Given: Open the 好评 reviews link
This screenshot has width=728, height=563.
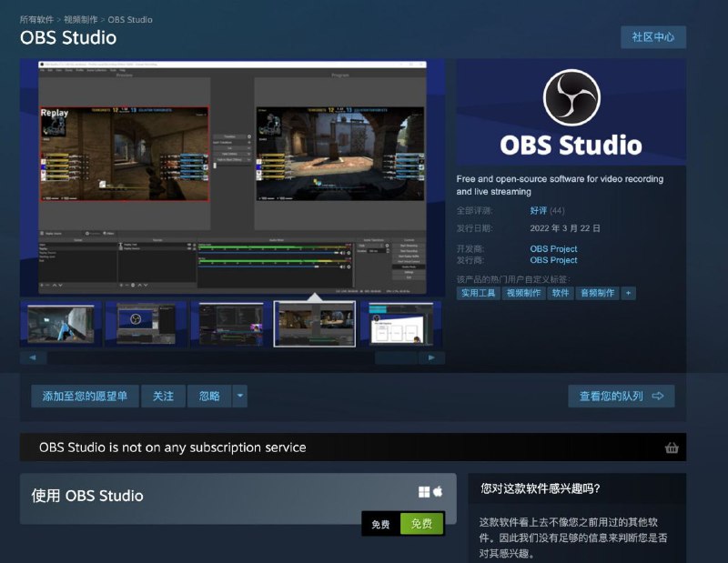Looking at the screenshot, I should tap(539, 210).
